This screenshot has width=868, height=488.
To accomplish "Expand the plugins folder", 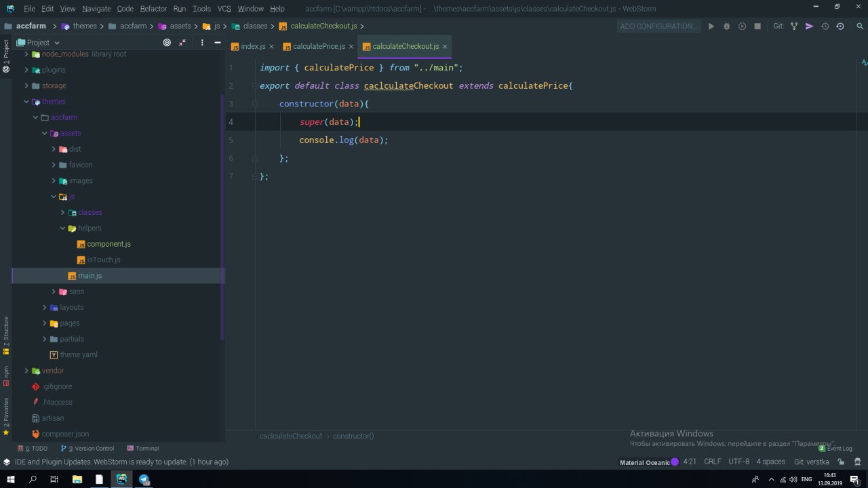I will (x=27, y=70).
